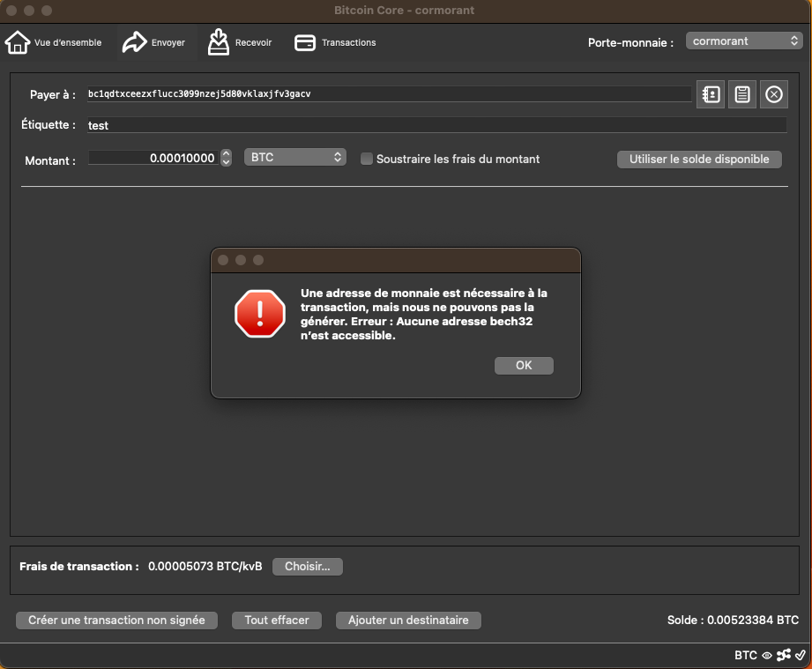
Task: Open the Transactions tab
Action: coord(335,42)
